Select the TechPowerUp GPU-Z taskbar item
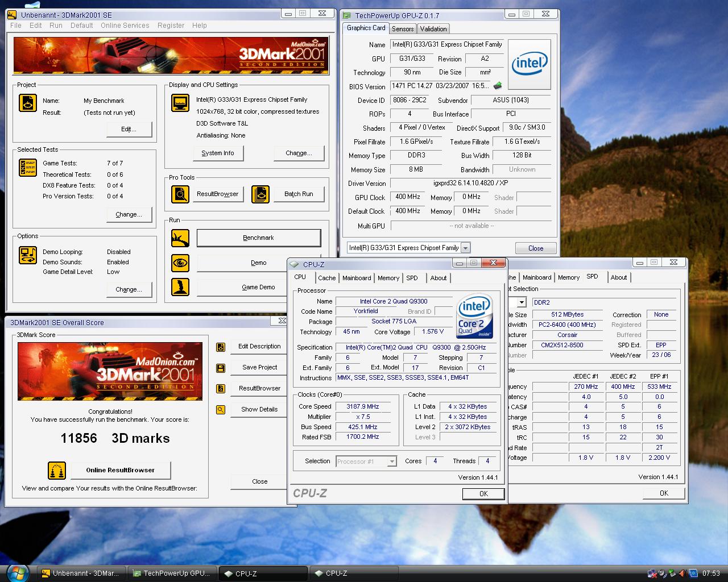 coord(173,573)
